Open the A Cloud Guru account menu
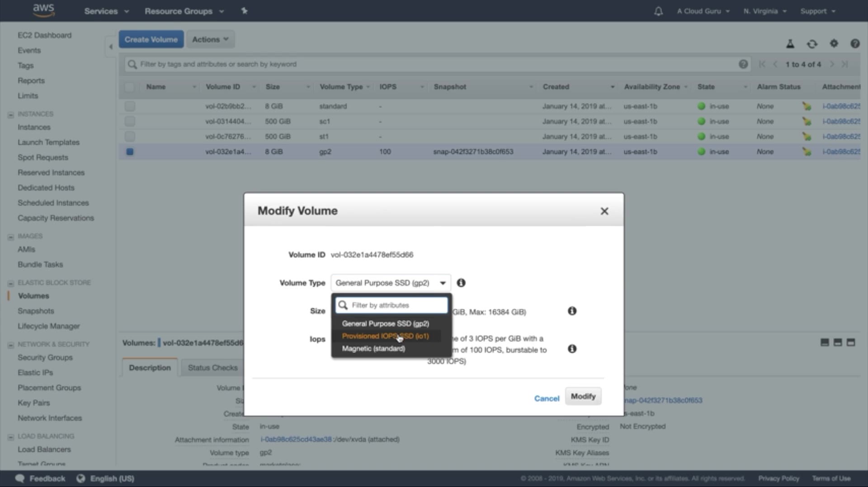Viewport: 868px width, 487px height. 703,11
